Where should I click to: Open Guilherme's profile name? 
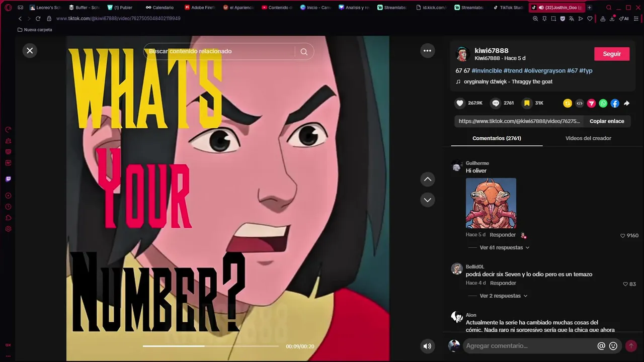(x=477, y=163)
